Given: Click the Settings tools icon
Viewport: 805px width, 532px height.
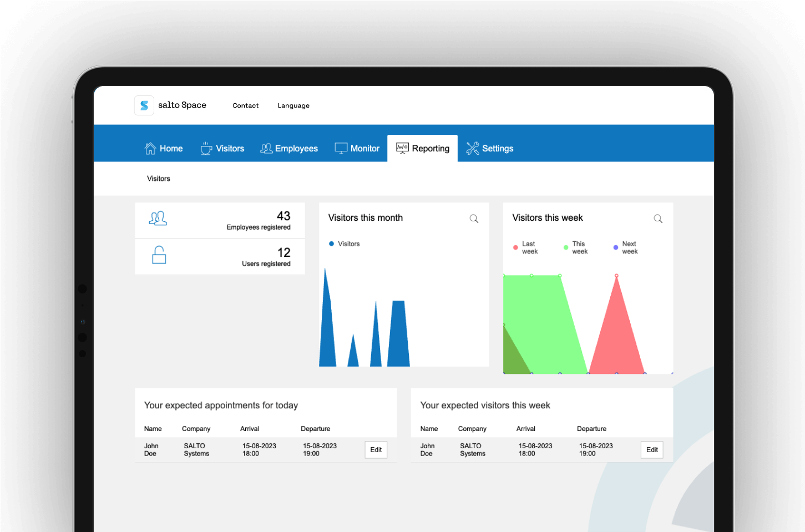Looking at the screenshot, I should click(473, 148).
